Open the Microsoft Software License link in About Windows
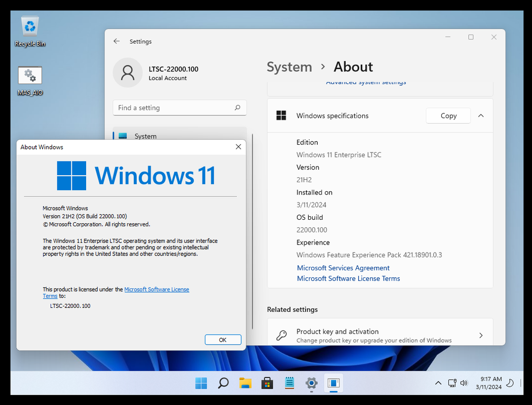The image size is (532, 405). click(x=157, y=289)
